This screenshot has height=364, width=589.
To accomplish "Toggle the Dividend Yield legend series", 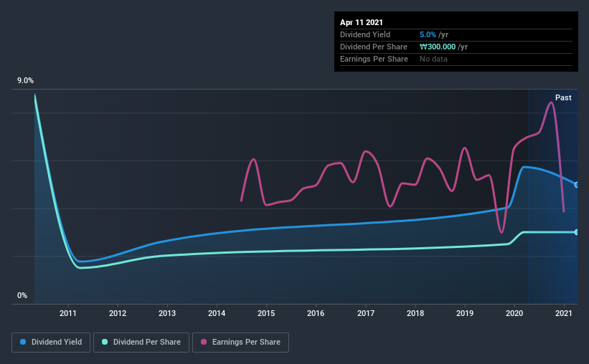I will [51, 343].
